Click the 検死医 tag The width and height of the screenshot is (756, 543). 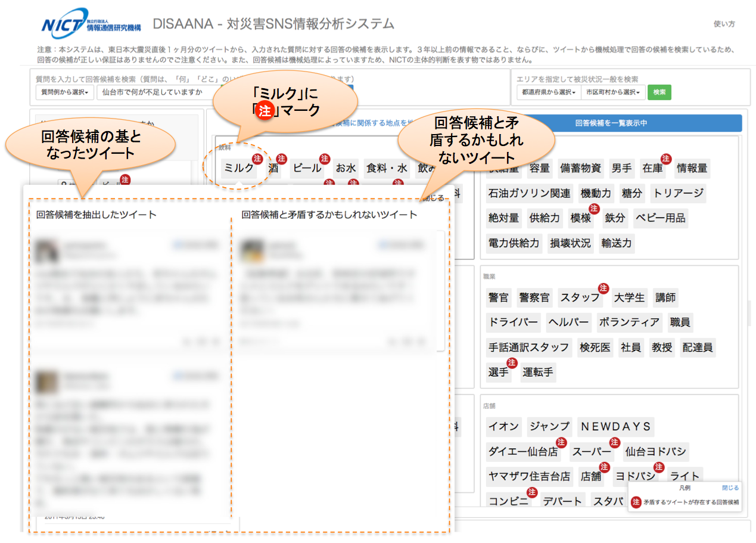[595, 347]
